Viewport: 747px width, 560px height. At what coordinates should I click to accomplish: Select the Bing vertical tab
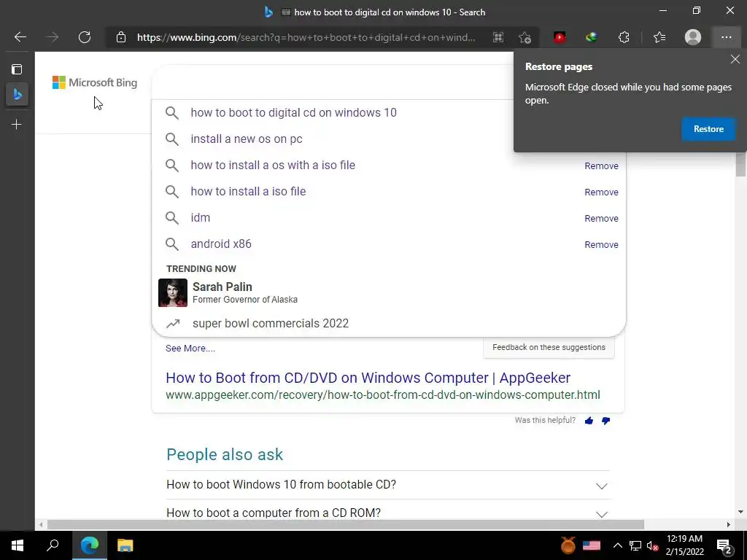(x=18, y=94)
